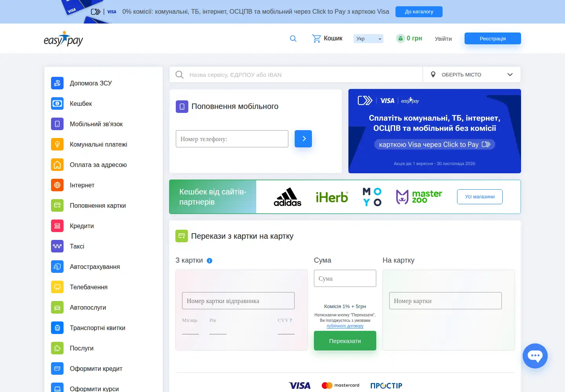
Task: Open the Транспортні квитки train icon
Action: click(57, 328)
